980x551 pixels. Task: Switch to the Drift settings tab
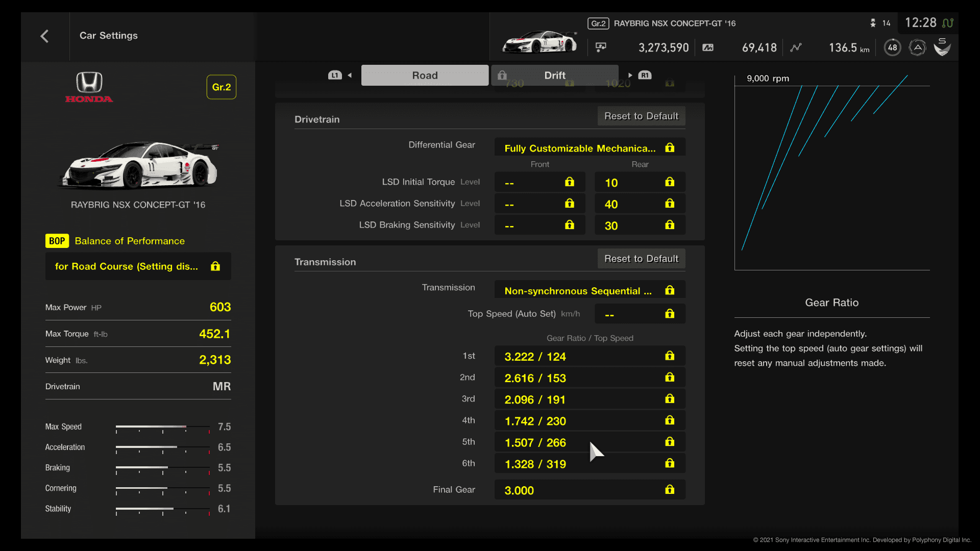555,75
